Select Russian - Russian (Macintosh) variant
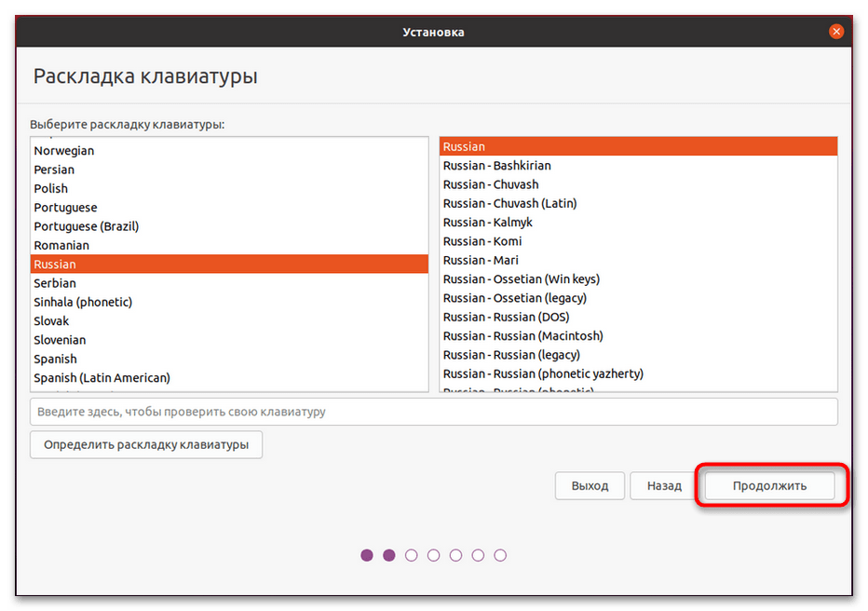 click(x=523, y=336)
